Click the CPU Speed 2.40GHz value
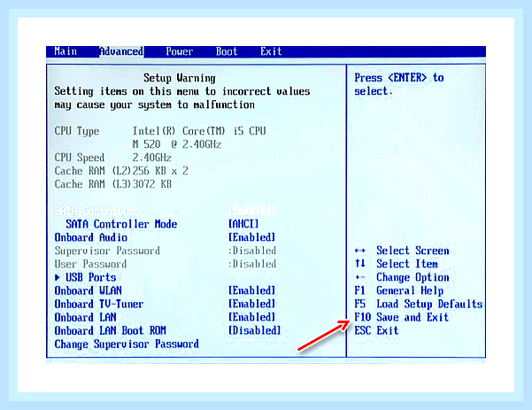This screenshot has height=410, width=532. click(151, 158)
